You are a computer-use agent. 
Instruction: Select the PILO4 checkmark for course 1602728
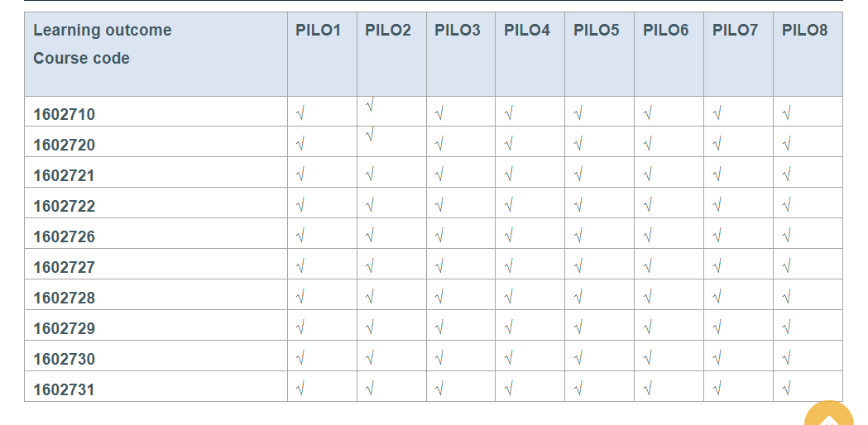click(508, 296)
